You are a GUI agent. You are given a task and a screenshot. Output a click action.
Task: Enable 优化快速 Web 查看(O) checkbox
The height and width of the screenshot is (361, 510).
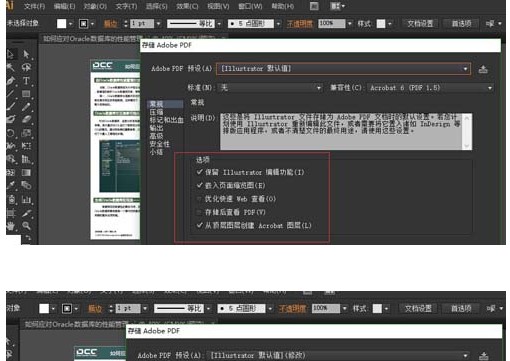click(x=199, y=199)
